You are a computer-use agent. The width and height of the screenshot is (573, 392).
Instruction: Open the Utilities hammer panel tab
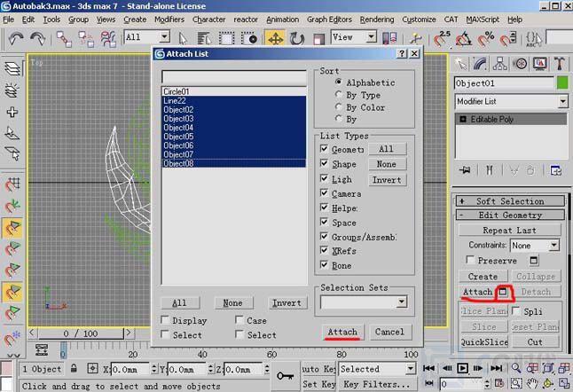click(559, 64)
